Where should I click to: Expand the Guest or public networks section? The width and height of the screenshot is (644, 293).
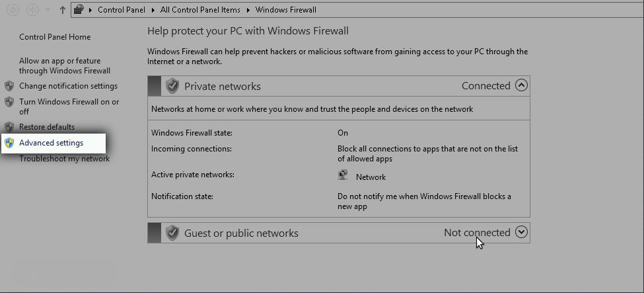521,233
